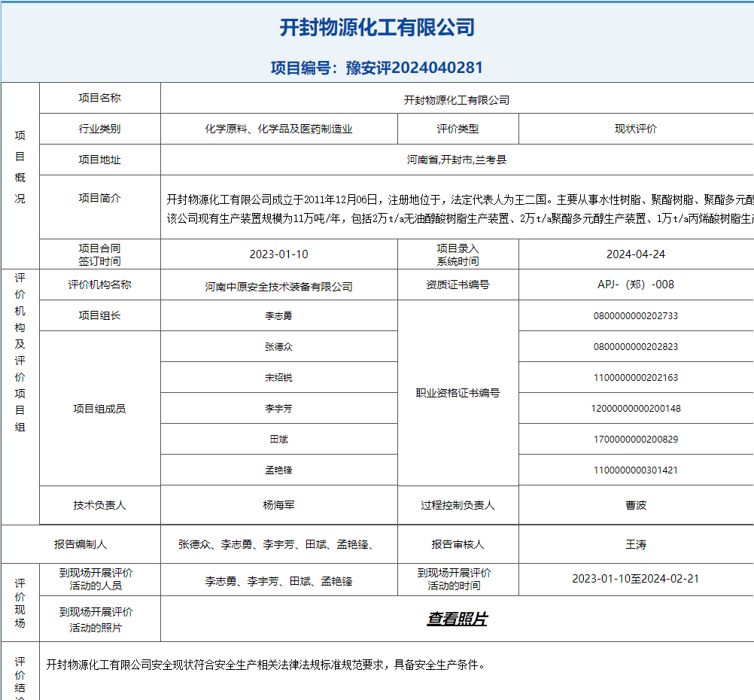
Task: Select the entry date 2024-04-24
Action: click(636, 254)
